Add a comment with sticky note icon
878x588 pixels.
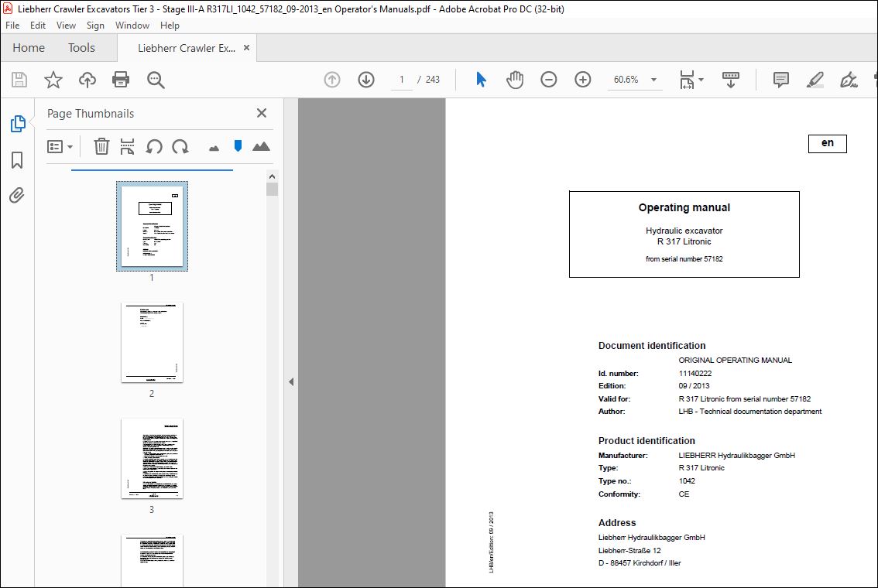(x=780, y=80)
